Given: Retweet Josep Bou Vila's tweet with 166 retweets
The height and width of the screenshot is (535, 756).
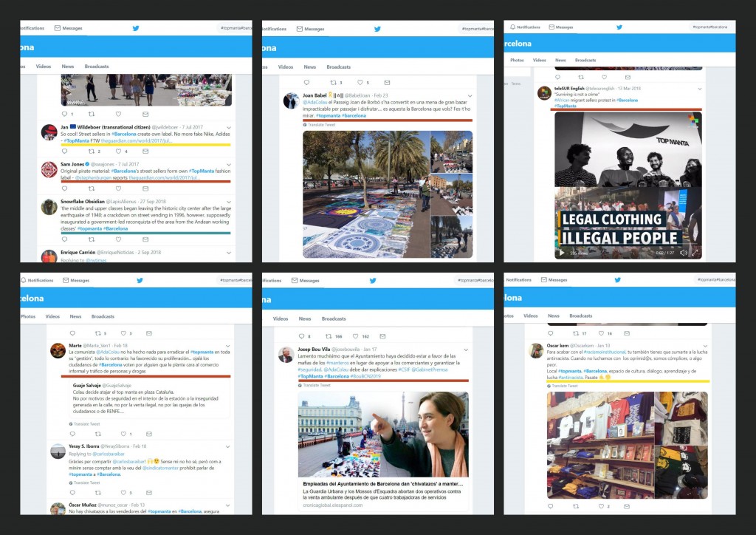Looking at the screenshot, I should click(331, 336).
